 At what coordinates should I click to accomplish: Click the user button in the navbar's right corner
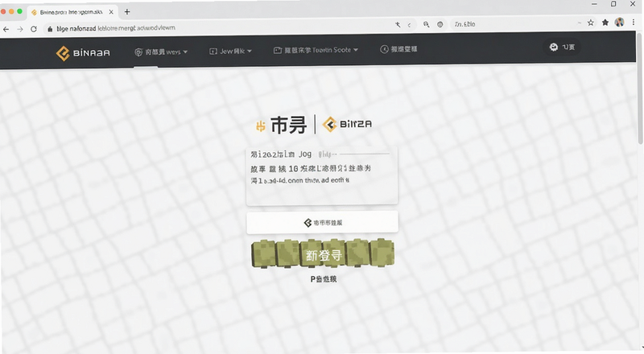[x=562, y=47]
